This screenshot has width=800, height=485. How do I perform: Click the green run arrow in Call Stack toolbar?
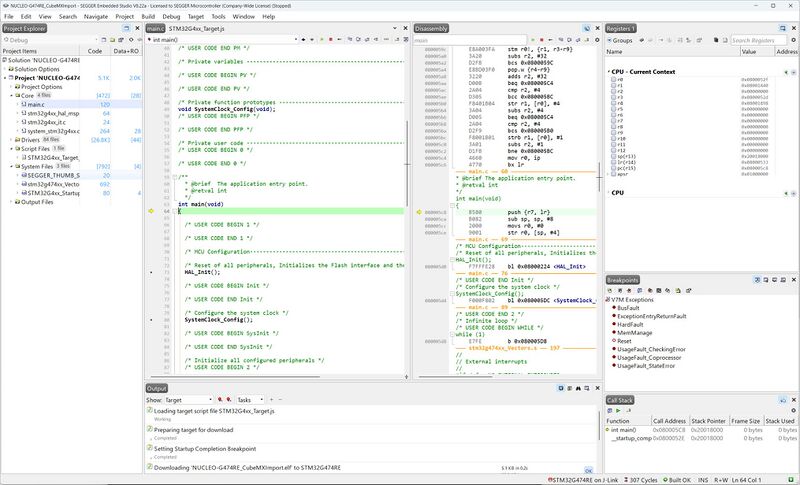point(618,411)
